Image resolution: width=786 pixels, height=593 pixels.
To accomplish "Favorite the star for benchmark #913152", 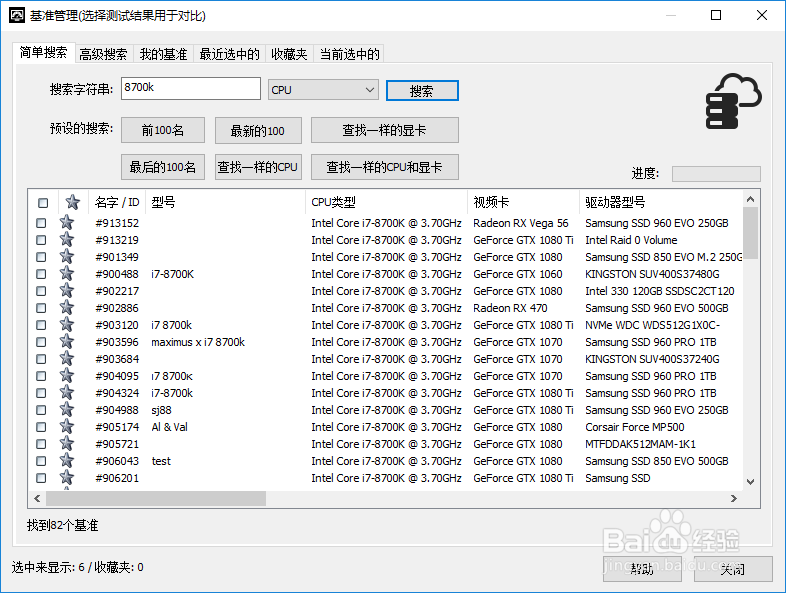I will click(67, 223).
